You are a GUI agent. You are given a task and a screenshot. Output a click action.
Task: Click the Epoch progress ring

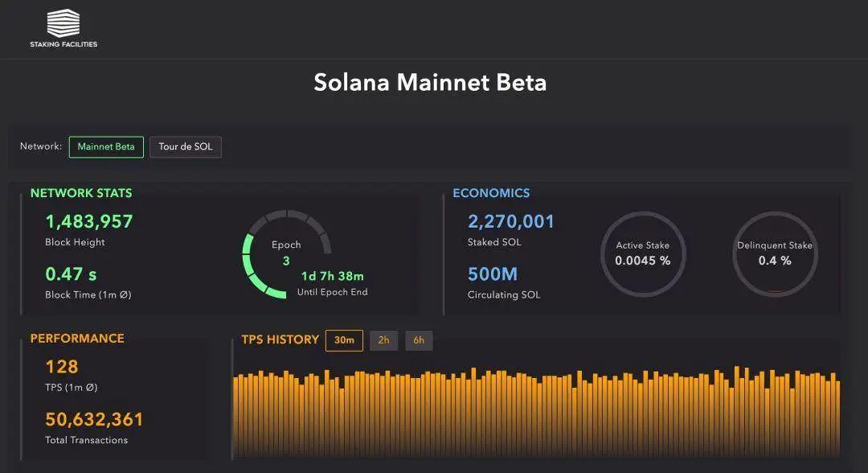pyautogui.click(x=287, y=254)
